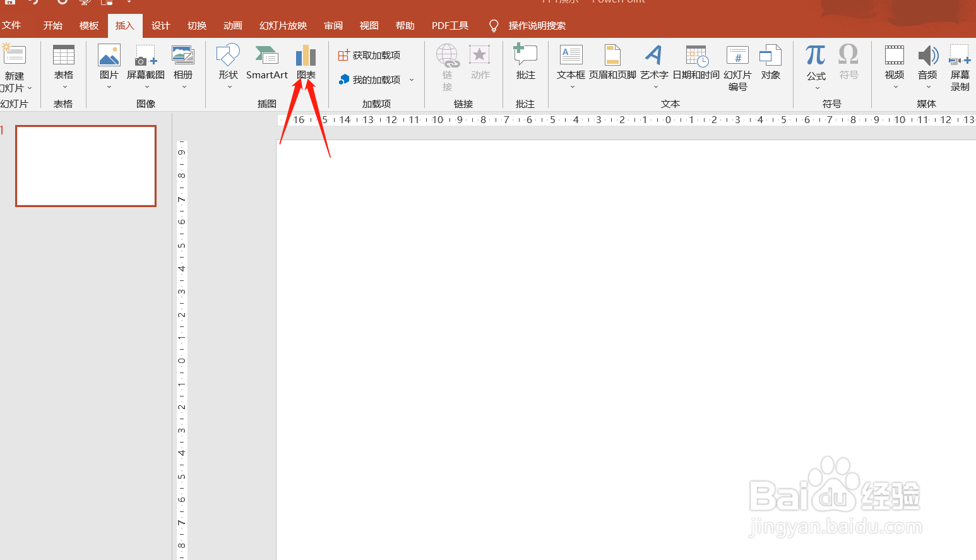Select Screenshot (屏幕截图) icon
The height and width of the screenshot is (560, 976).
tap(146, 56)
